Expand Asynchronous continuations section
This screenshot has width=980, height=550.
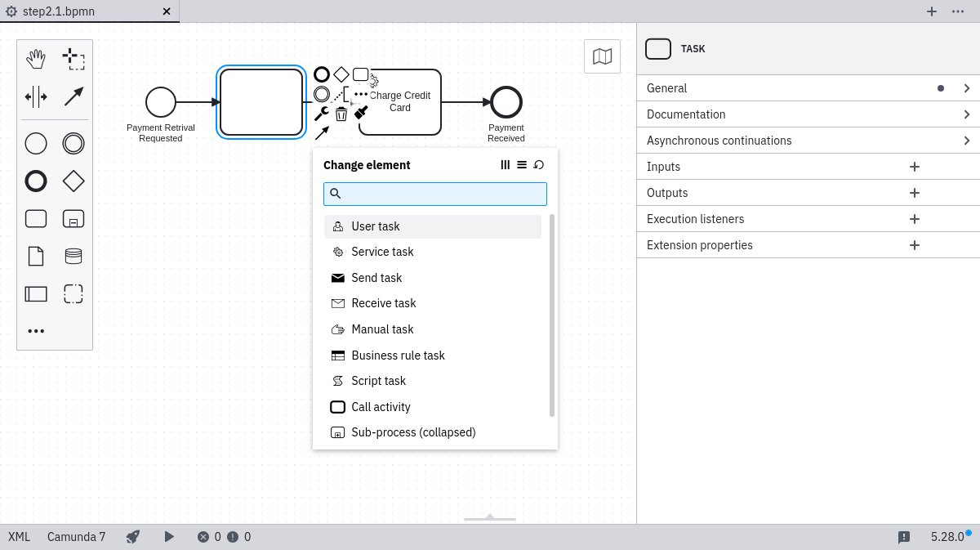pos(808,141)
